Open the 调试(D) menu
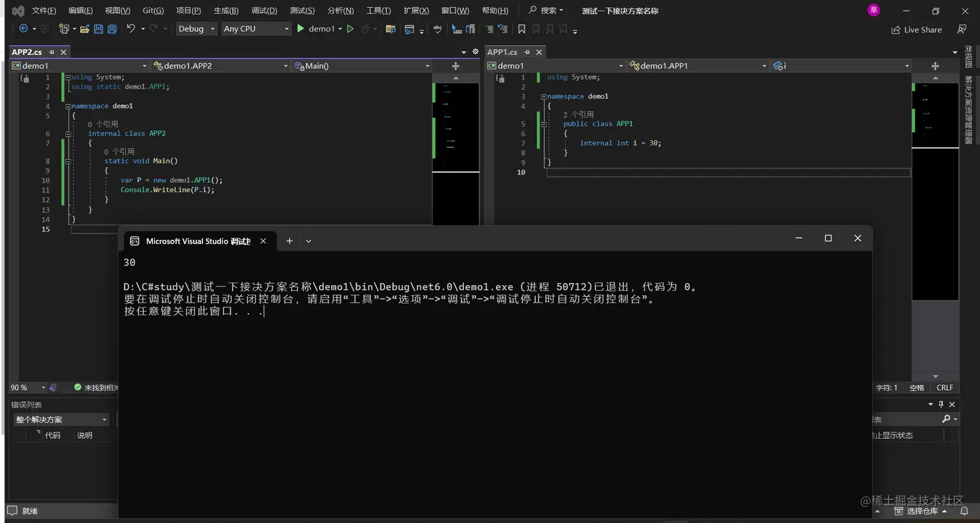The height and width of the screenshot is (523, 980). 263,10
